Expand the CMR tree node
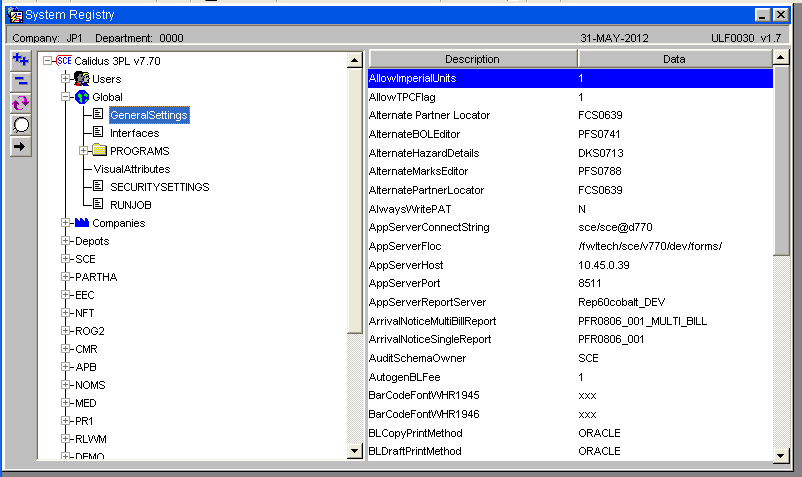This screenshot has width=802, height=477. coord(65,349)
